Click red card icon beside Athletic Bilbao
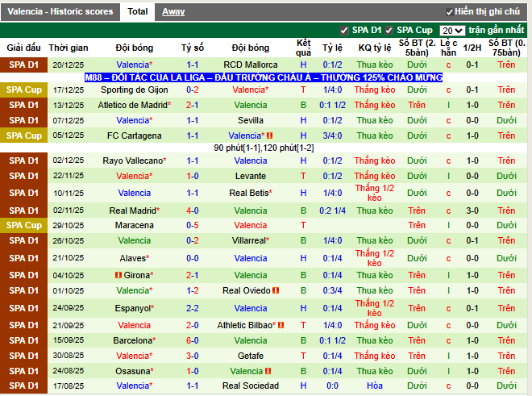 click(x=281, y=325)
